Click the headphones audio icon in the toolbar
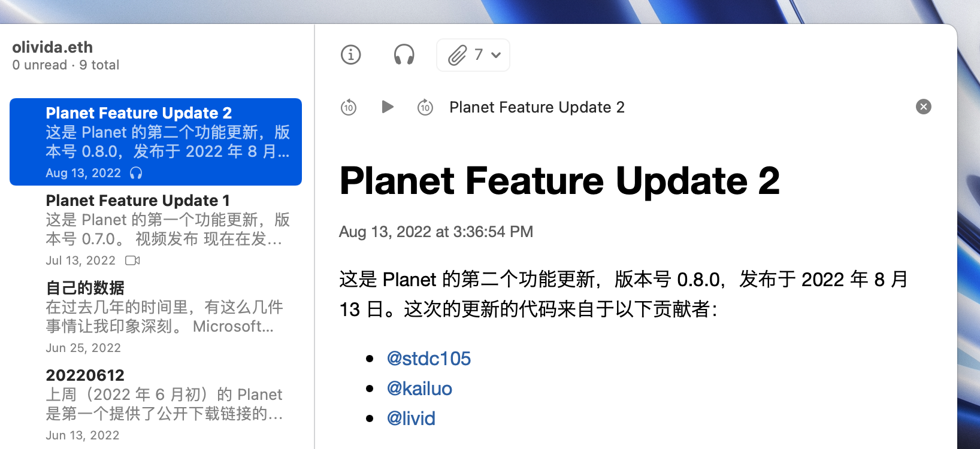This screenshot has width=980, height=449. pos(404,54)
